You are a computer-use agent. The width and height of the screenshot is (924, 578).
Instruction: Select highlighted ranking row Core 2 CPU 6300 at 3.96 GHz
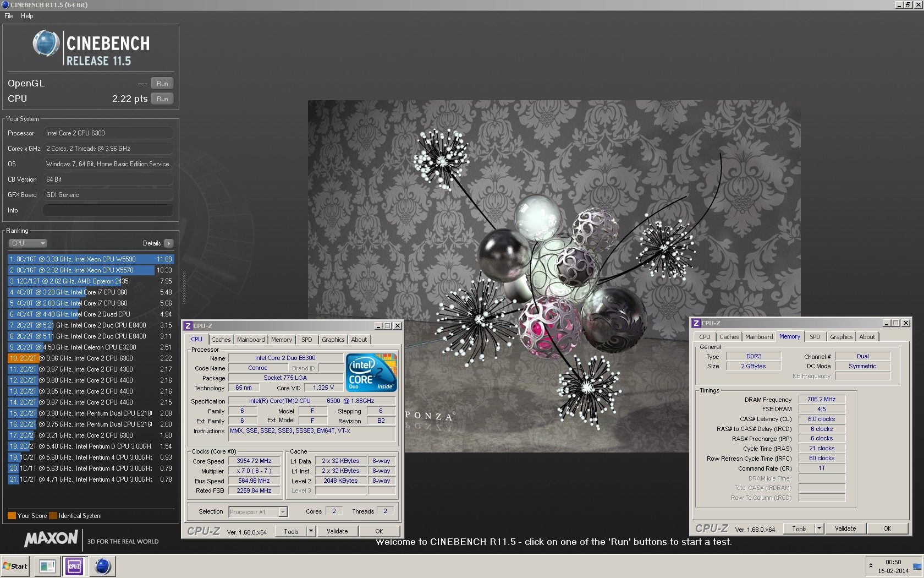click(91, 358)
